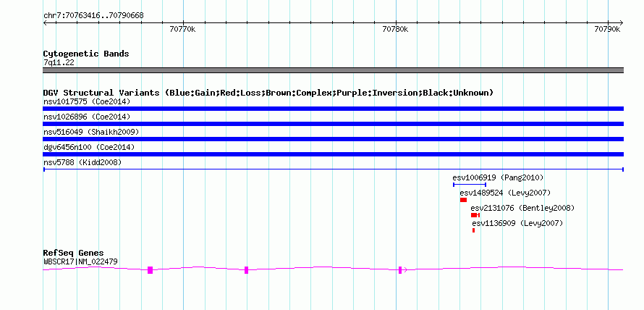The image size is (644, 310).
Task: Select the first magenta exon of WBSCR17
Action: click(x=150, y=270)
